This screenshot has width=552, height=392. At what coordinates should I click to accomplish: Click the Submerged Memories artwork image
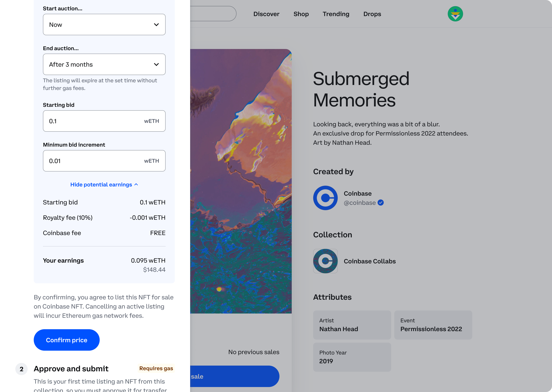[x=241, y=181]
